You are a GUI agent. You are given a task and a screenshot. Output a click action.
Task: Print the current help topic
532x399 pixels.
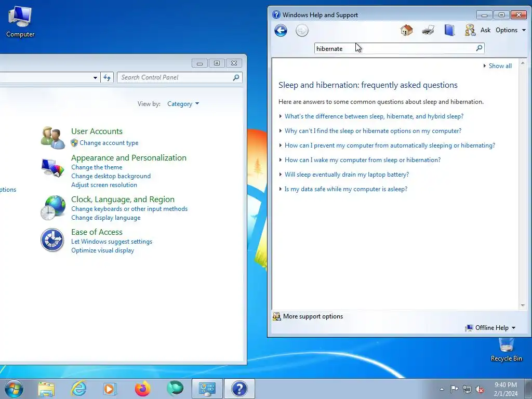click(x=428, y=30)
